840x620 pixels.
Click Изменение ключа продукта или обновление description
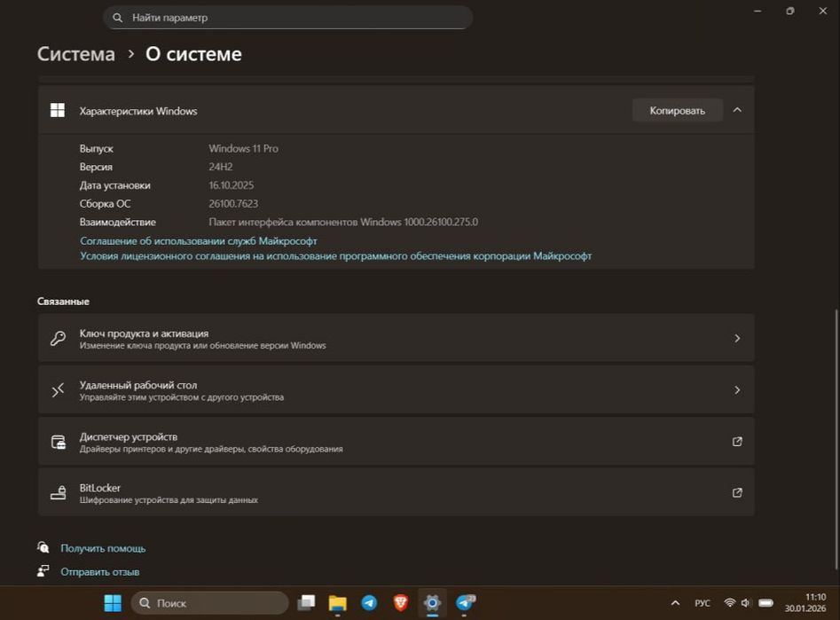point(202,346)
